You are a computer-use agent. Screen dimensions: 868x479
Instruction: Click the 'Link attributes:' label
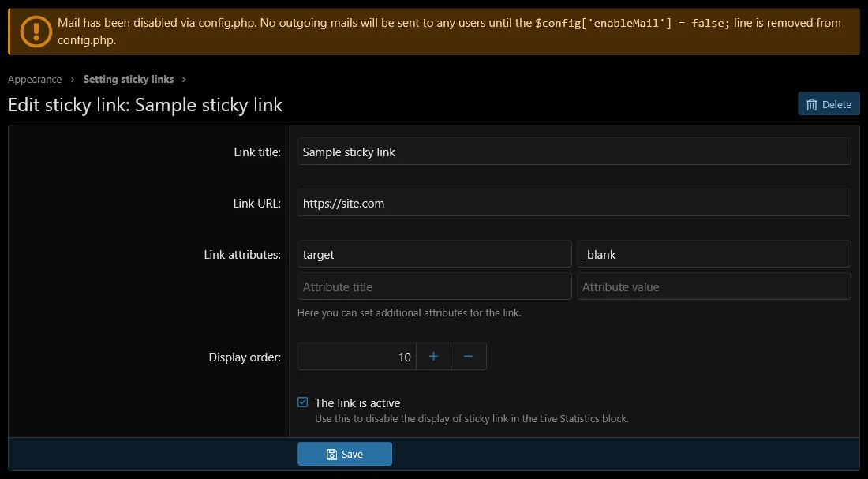(242, 254)
